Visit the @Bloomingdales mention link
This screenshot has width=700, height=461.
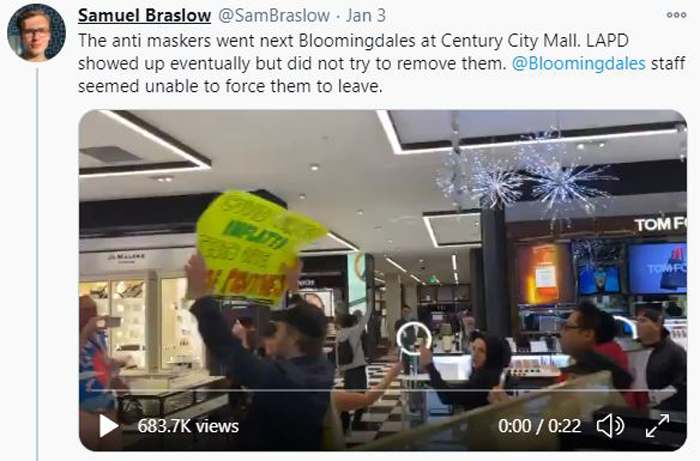coord(579,63)
